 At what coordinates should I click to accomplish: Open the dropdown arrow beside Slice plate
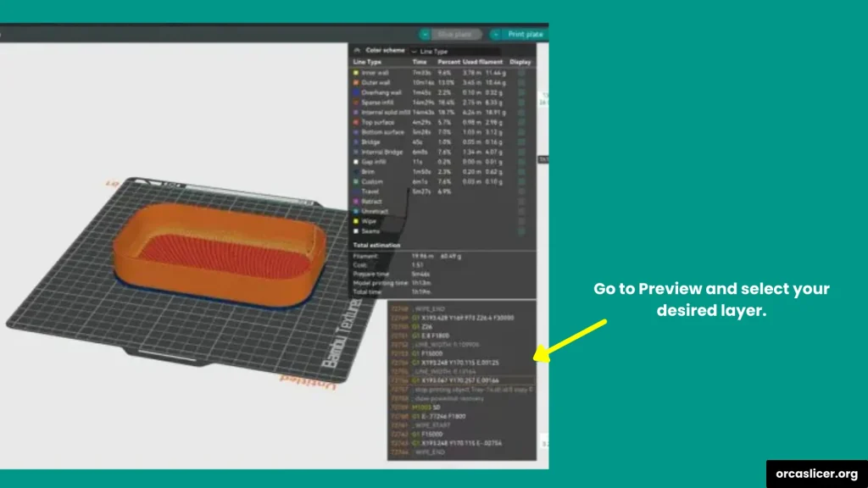(x=425, y=34)
